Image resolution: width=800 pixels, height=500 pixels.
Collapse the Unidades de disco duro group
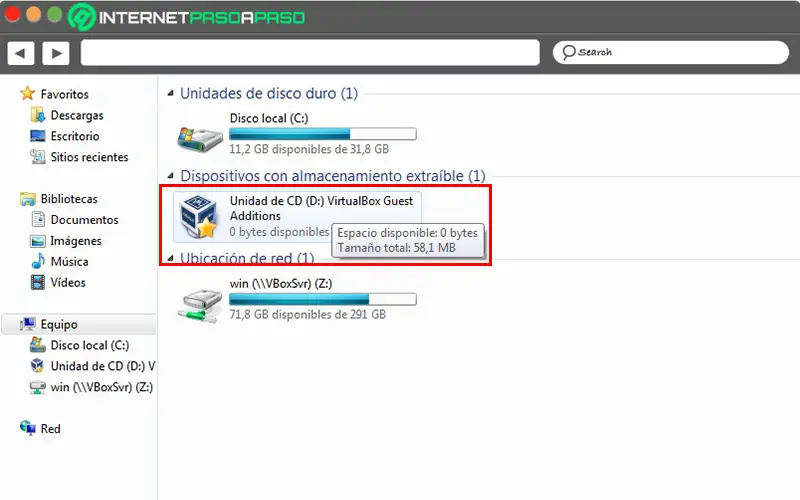point(170,93)
